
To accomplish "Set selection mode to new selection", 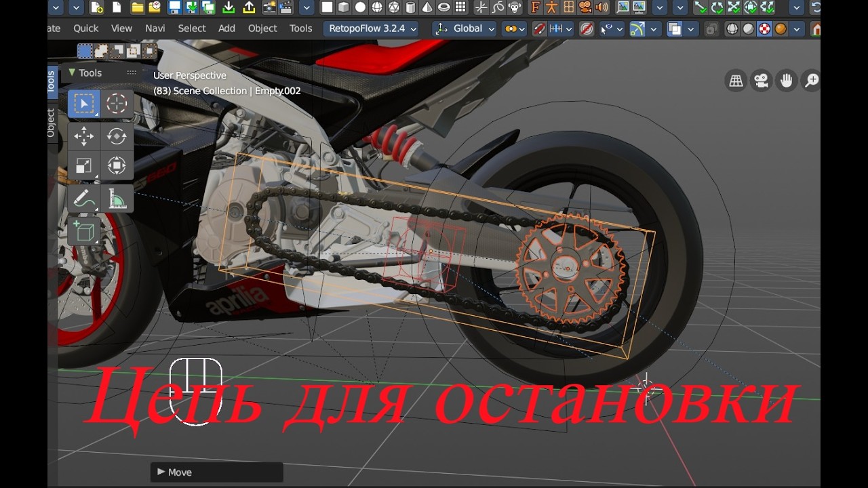I will 85,51.
